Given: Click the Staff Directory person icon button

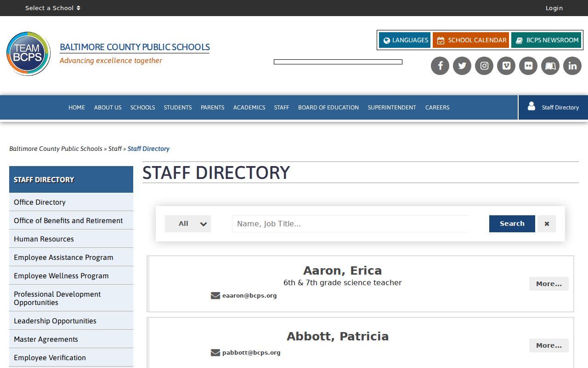Looking at the screenshot, I should tap(553, 107).
